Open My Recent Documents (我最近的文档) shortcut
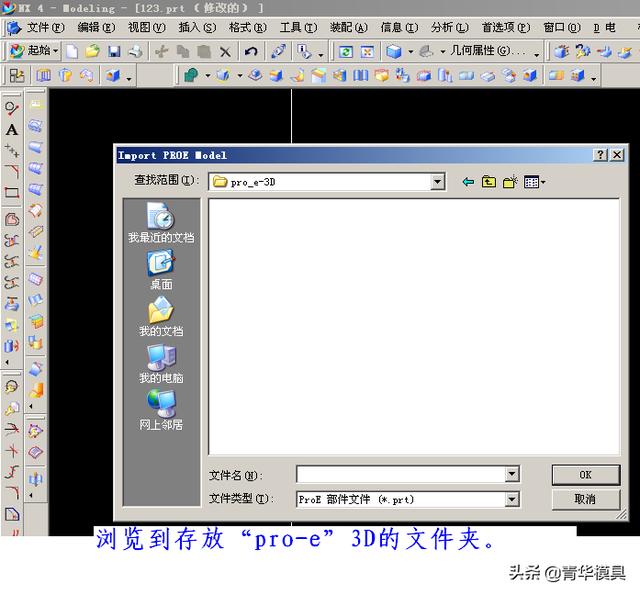Image resolution: width=640 pixels, height=595 pixels. point(161,222)
